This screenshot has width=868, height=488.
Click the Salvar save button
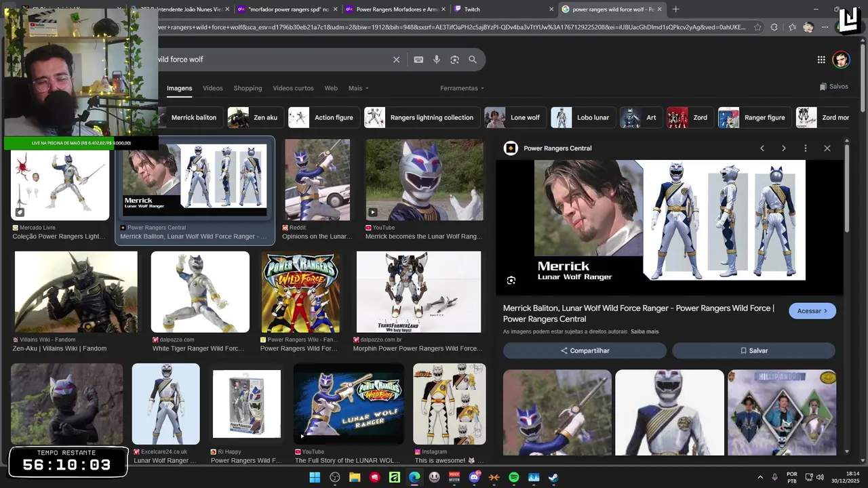(753, 350)
